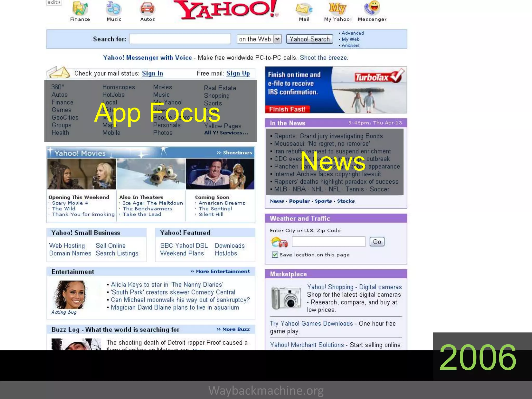This screenshot has height=399, width=532.
Task: Open Michael moonwalk bankruptcy story
Action: (180, 300)
